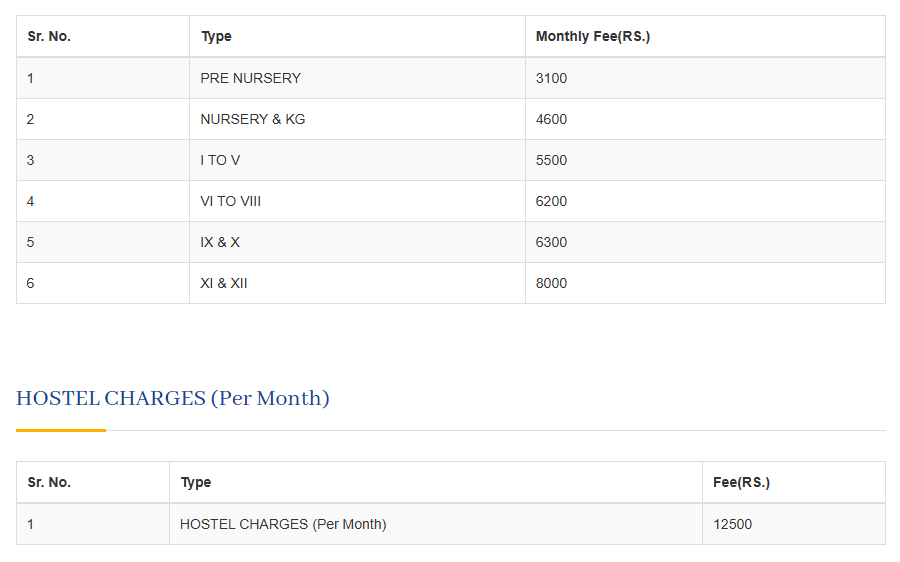The height and width of the screenshot is (562, 900).
Task: Click serial number 5 in the IX & X row
Action: pyautogui.click(x=30, y=242)
